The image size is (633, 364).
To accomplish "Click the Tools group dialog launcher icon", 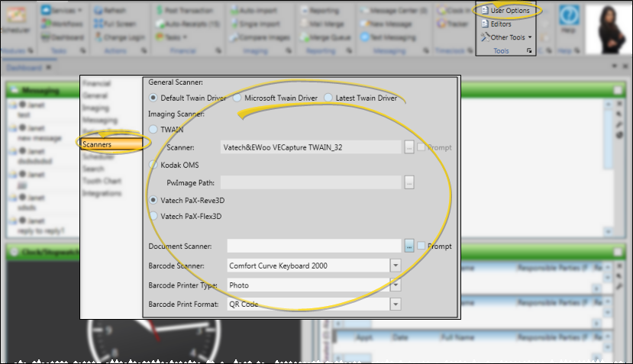I will [x=529, y=51].
